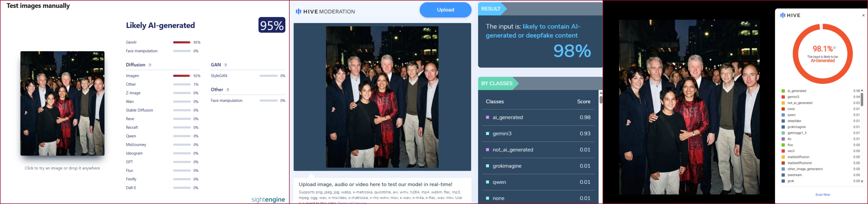
Task: Click the Diffusion help question mark icon
Action: point(150,65)
